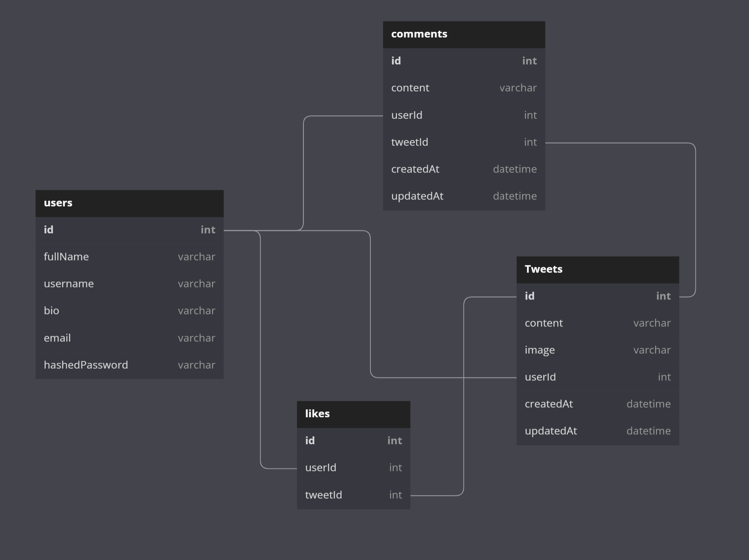Select the likes table header

(x=354, y=414)
